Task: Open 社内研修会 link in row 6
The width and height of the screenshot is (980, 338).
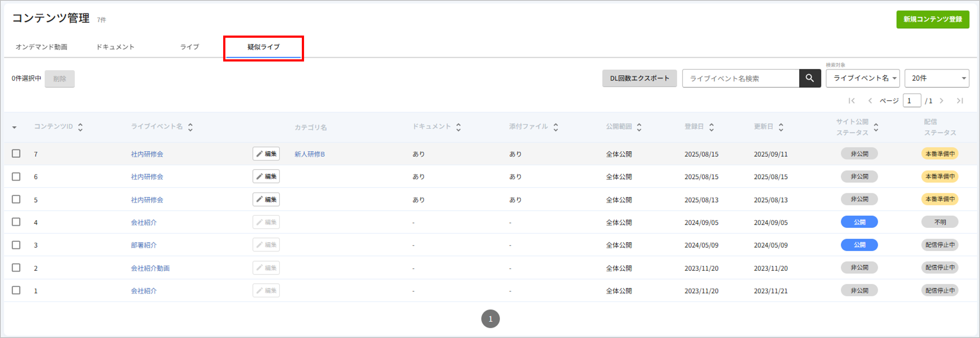Action: [147, 177]
